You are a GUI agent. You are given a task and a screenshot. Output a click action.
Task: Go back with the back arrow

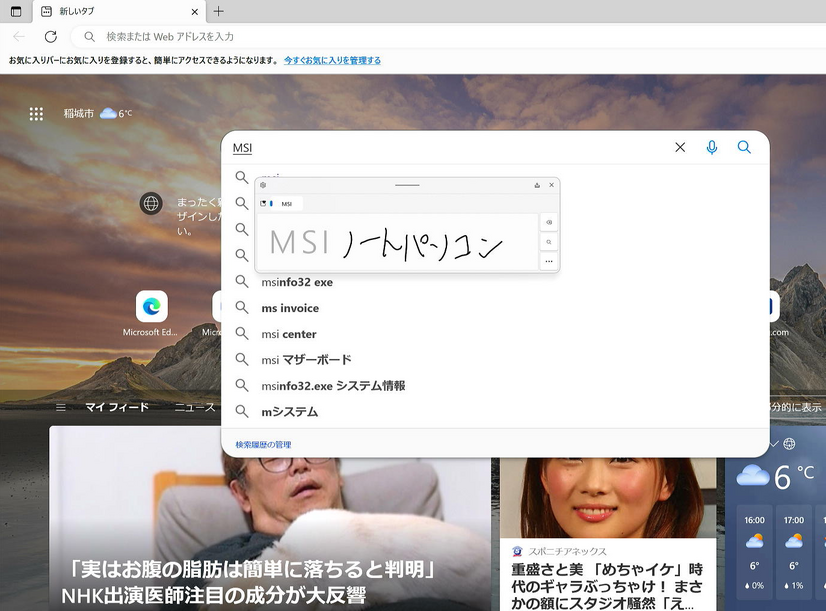[x=19, y=36]
